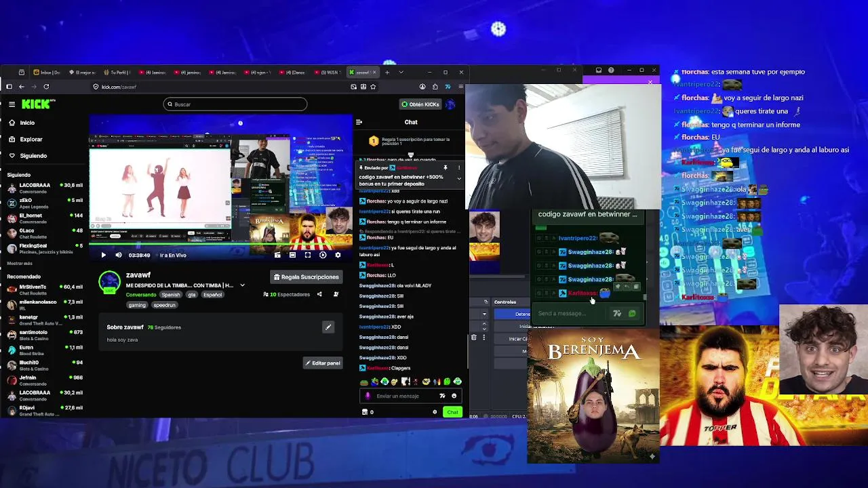This screenshot has height=488, width=868.
Task: Switch to the WJSN browser tab
Action: pyautogui.click(x=328, y=73)
